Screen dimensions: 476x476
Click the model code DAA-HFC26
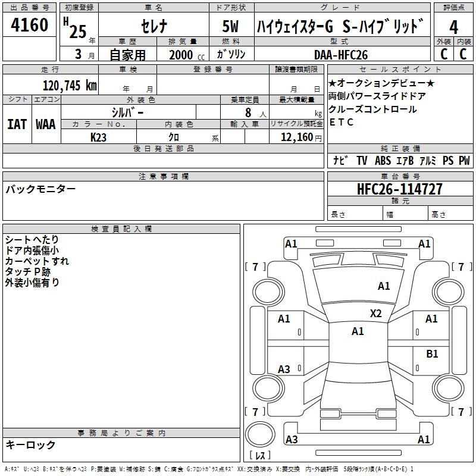tap(341, 55)
